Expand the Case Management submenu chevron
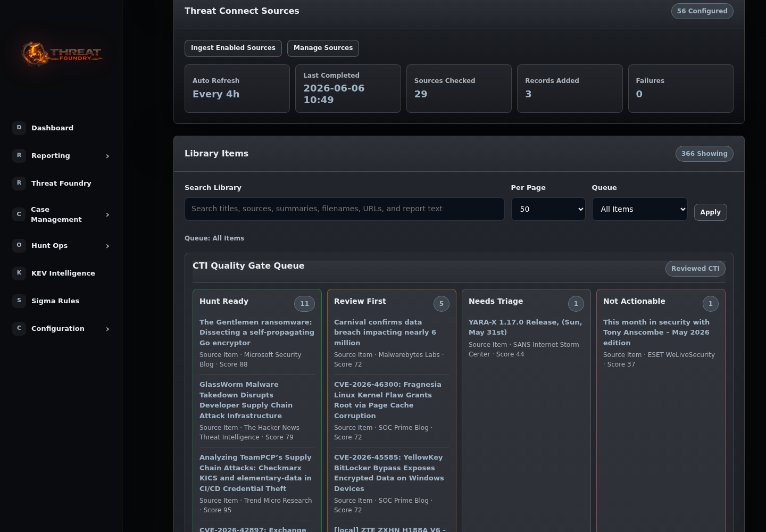 coord(107,215)
